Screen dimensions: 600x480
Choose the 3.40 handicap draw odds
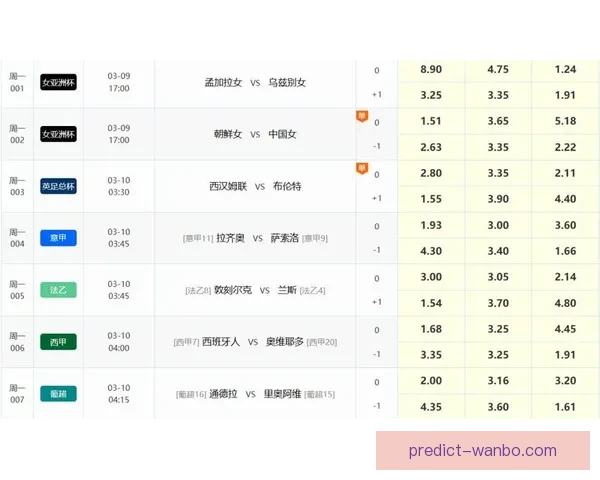click(x=498, y=251)
